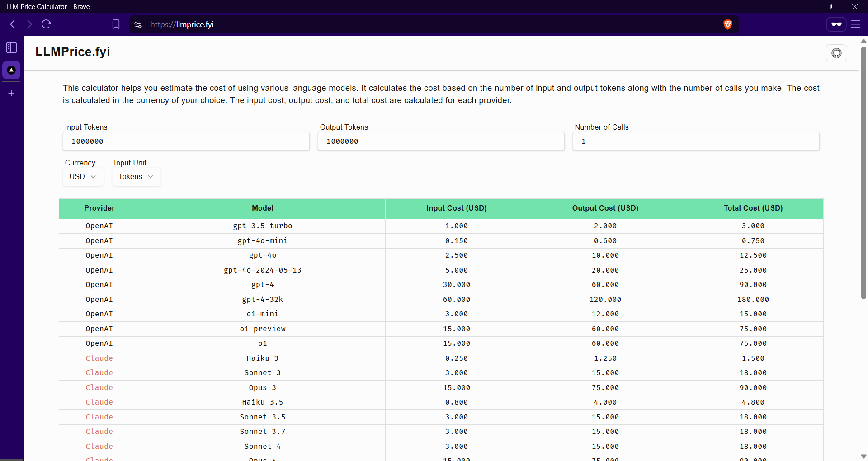Open the GitHub repository link icon
Viewport: 868px width, 461px height.
tap(836, 53)
